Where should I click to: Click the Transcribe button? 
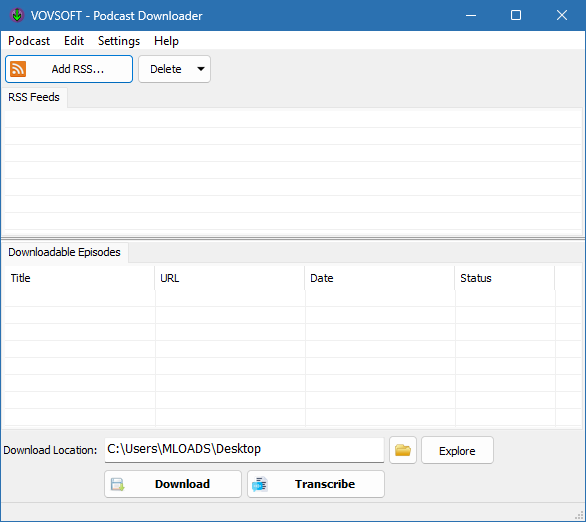coord(316,484)
